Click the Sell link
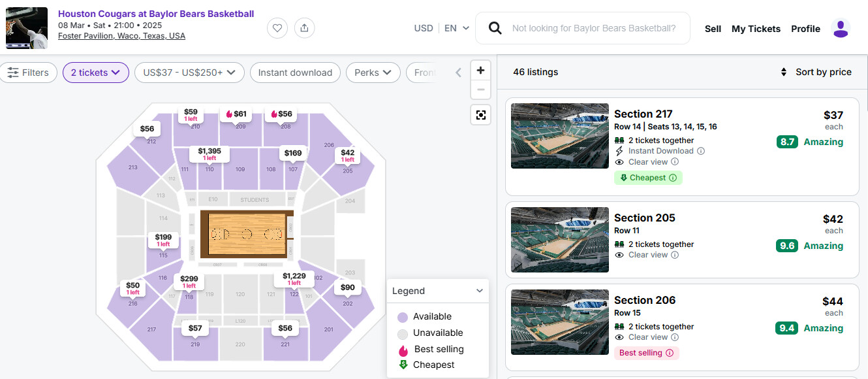This screenshot has width=868, height=379. click(x=713, y=29)
